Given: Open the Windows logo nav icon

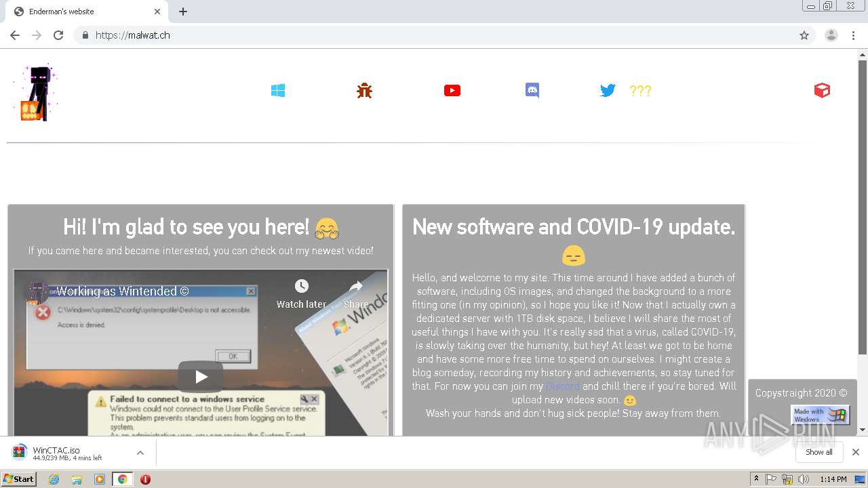Looking at the screenshot, I should pos(278,91).
